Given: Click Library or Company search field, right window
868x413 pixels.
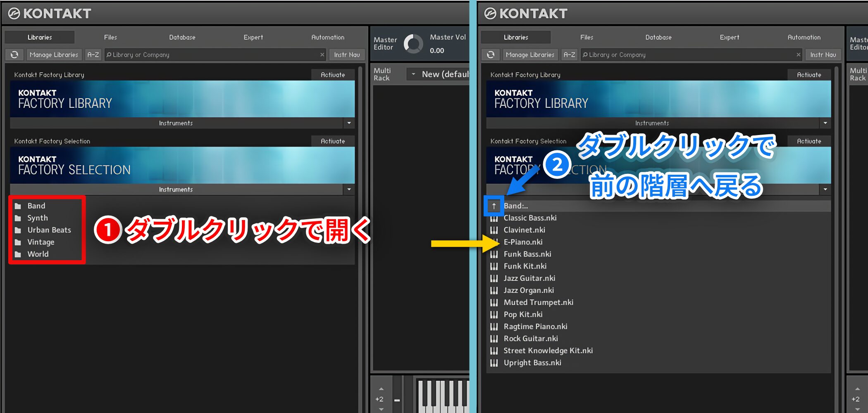Looking at the screenshot, I should [691, 55].
